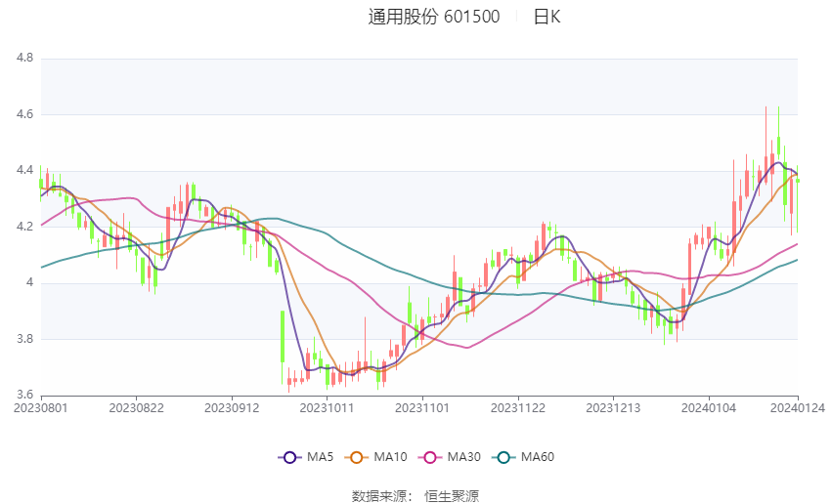Screen dimensions: 831x504
Task: Click the 20231011 x-axis date label
Action: click(x=327, y=408)
